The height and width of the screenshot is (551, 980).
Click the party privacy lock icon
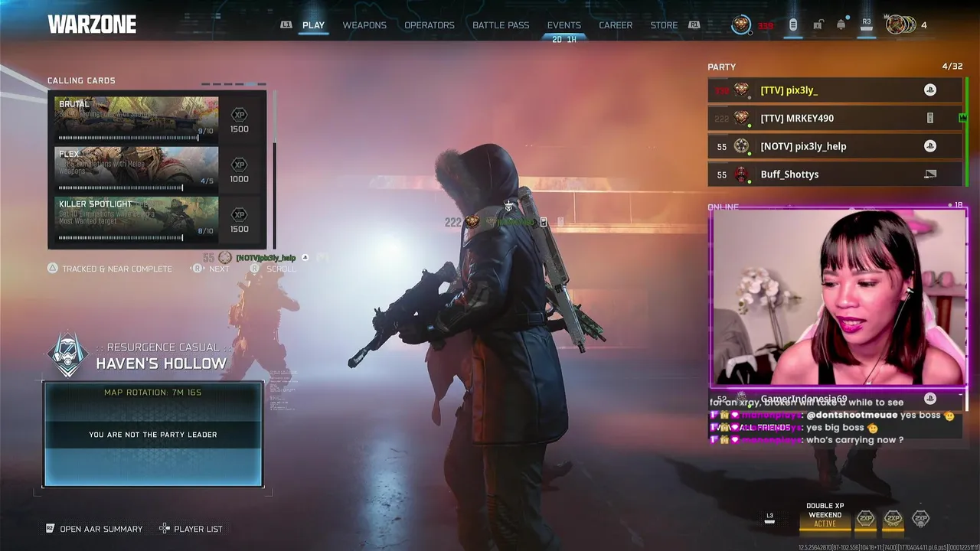tap(818, 25)
